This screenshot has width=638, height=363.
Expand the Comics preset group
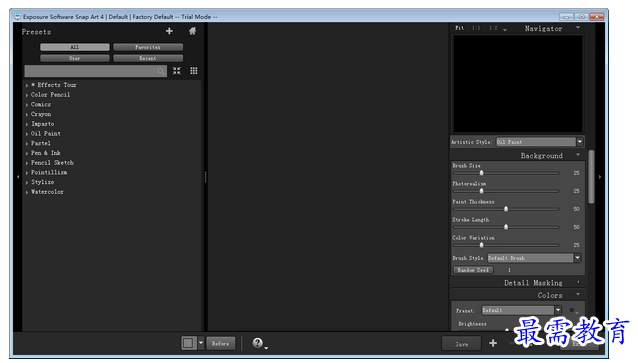point(27,105)
